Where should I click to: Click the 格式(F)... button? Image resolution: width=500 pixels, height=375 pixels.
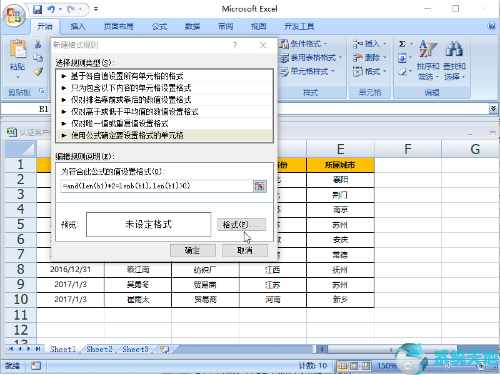[242, 225]
